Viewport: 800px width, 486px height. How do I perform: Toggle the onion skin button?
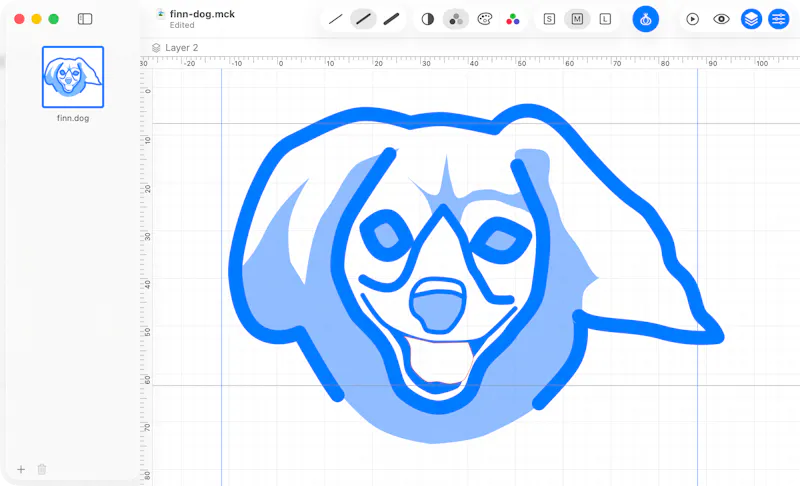coord(645,19)
